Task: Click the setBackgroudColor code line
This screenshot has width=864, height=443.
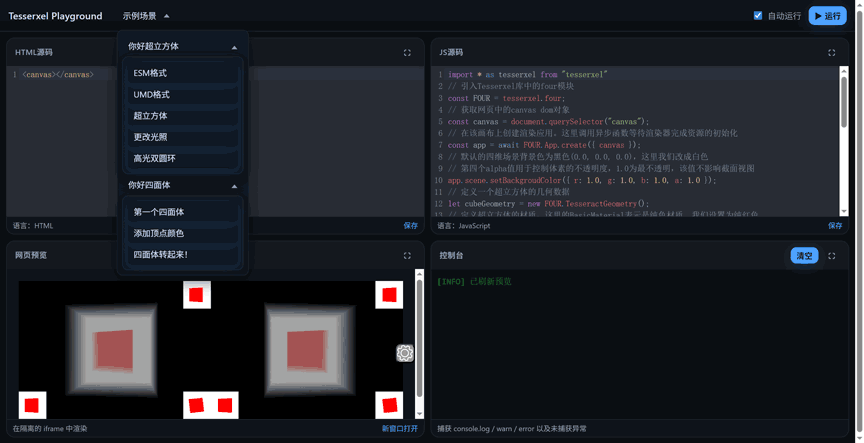Action: pyautogui.click(x=582, y=180)
